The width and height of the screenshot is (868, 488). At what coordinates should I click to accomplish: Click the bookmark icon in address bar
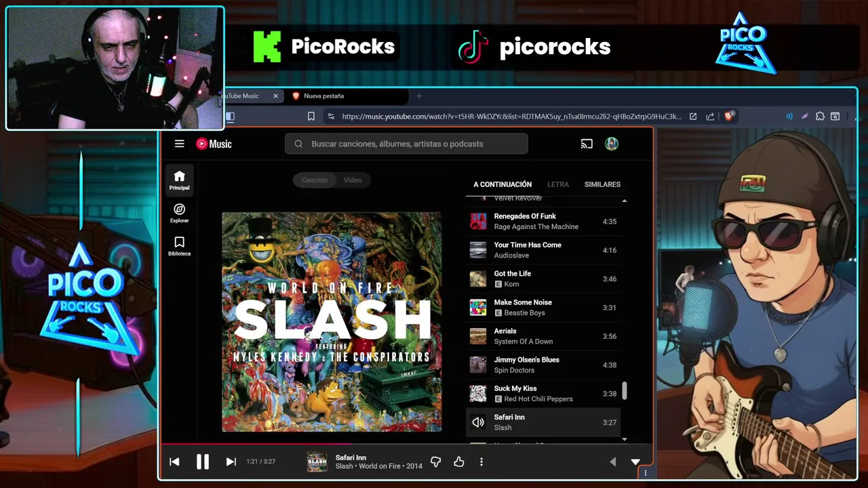[311, 117]
